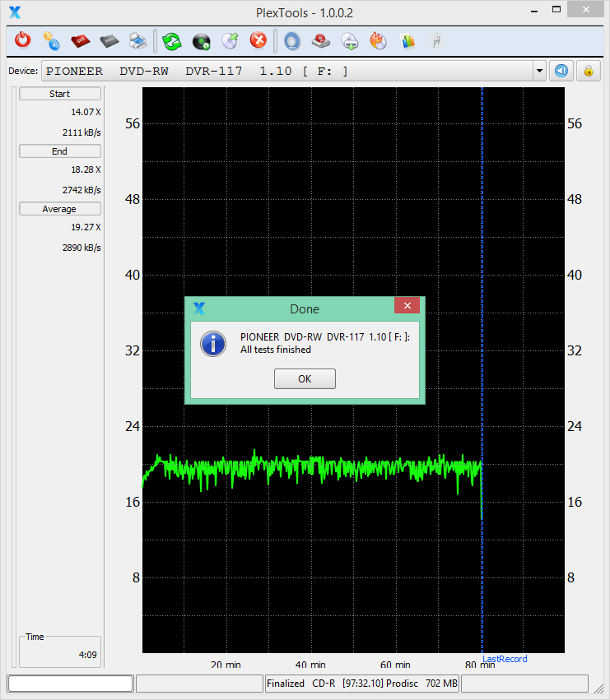Export report using the gray HTML icon
The height and width of the screenshot is (700, 610).
(109, 41)
